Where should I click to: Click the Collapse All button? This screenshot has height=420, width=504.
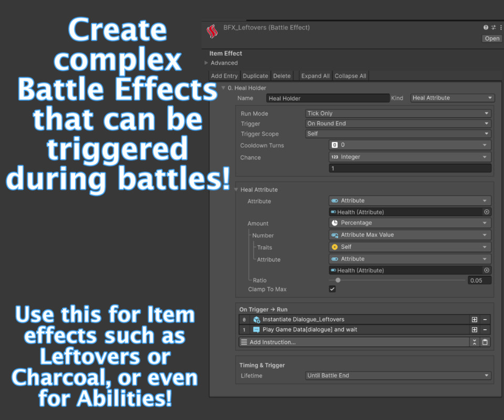tap(350, 76)
